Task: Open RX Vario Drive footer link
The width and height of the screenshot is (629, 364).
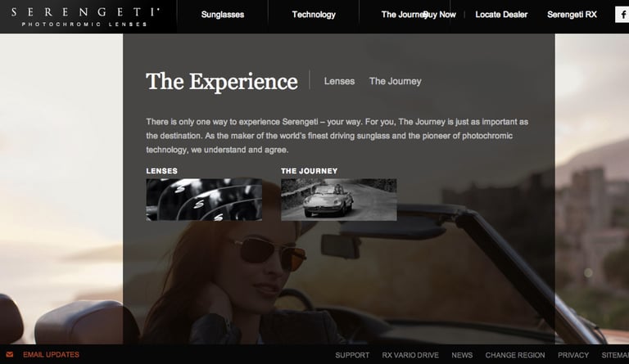Action: pyautogui.click(x=410, y=355)
